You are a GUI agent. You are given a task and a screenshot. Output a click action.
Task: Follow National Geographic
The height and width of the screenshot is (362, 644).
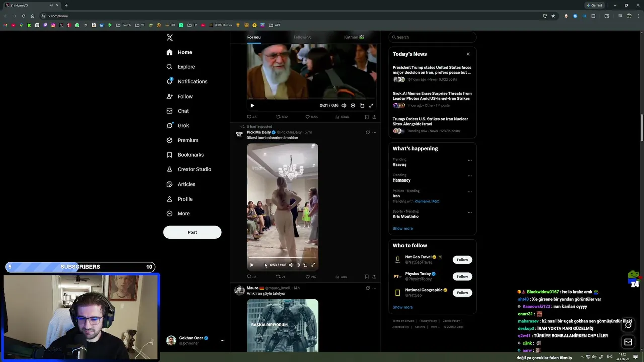tap(462, 293)
